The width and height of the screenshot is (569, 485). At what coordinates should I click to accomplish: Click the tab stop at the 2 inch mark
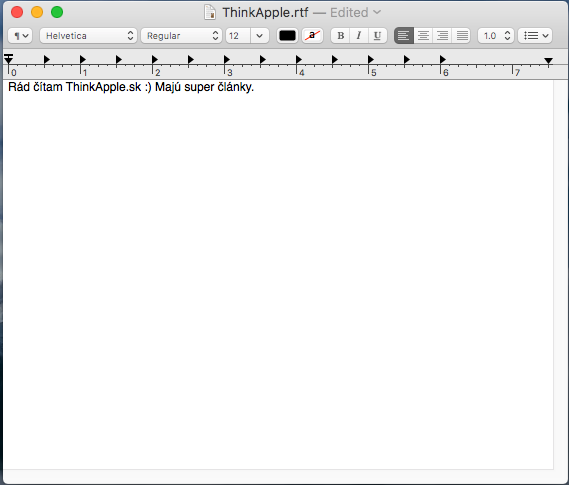(x=155, y=59)
